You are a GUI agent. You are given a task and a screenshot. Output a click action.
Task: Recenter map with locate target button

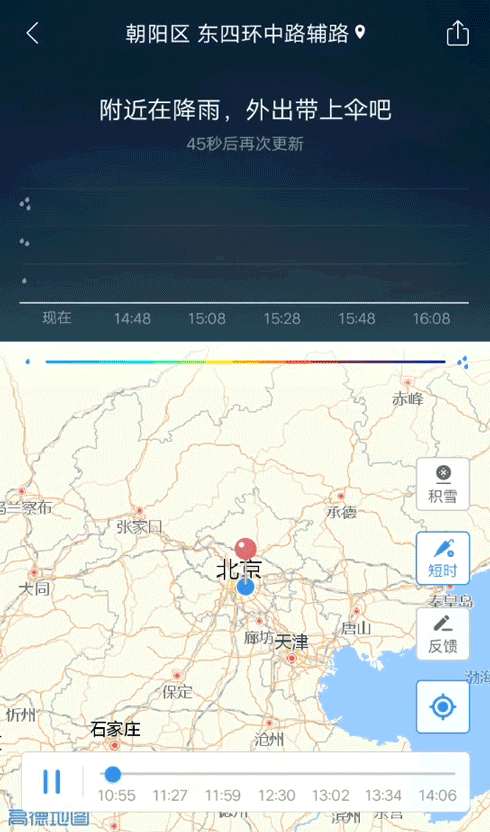point(443,707)
